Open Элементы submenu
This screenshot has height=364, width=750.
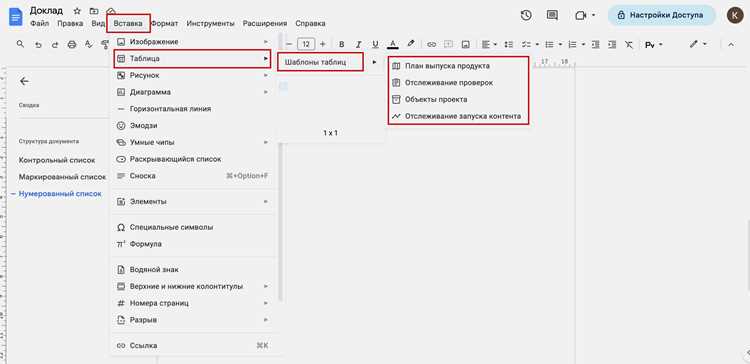click(x=193, y=201)
